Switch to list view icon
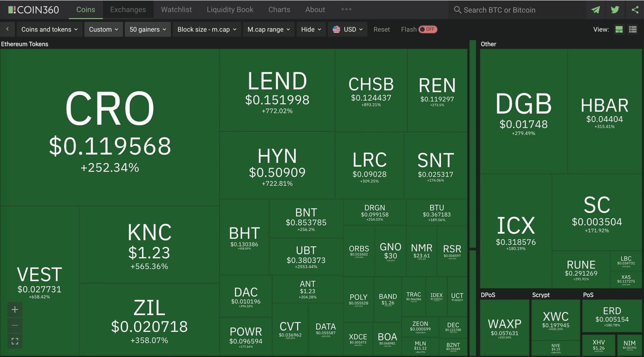The image size is (644, 357). pos(633,29)
